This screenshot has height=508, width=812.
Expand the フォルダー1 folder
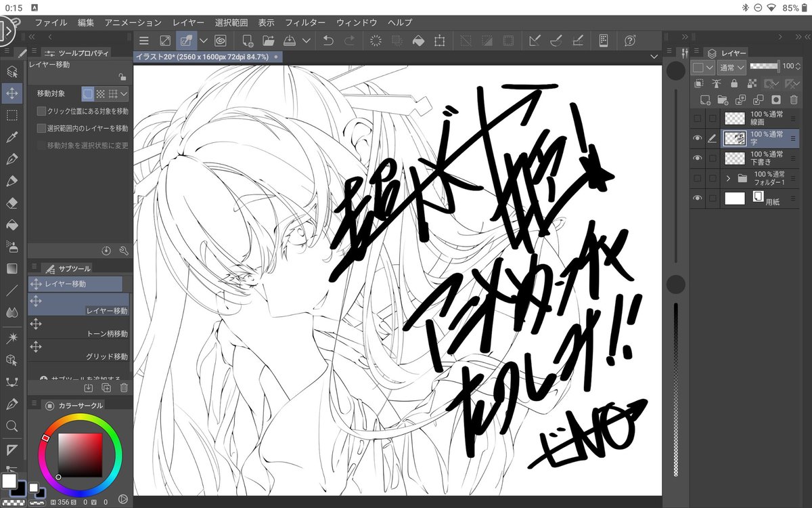click(x=728, y=178)
